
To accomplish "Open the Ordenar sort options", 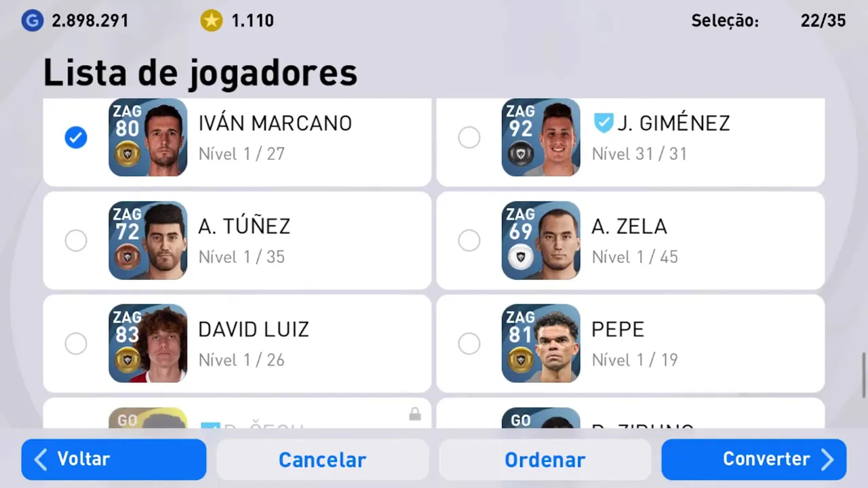I will (x=545, y=460).
